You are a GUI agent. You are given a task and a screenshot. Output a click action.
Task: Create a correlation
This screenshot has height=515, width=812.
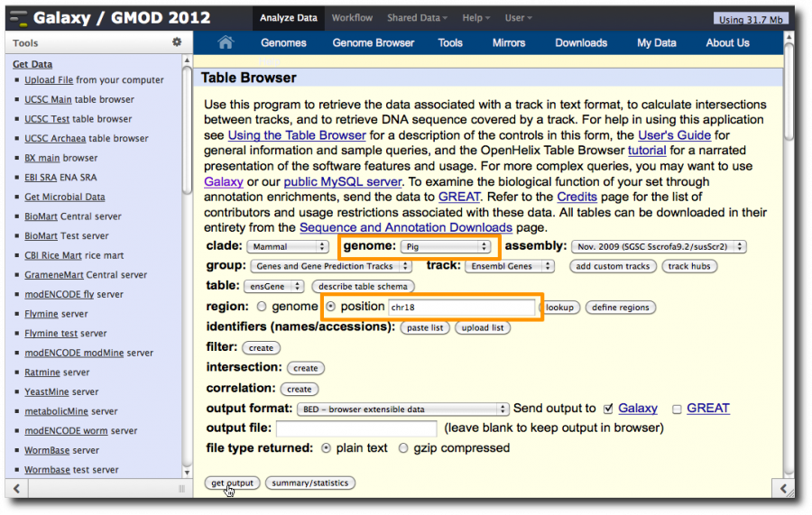tap(300, 389)
